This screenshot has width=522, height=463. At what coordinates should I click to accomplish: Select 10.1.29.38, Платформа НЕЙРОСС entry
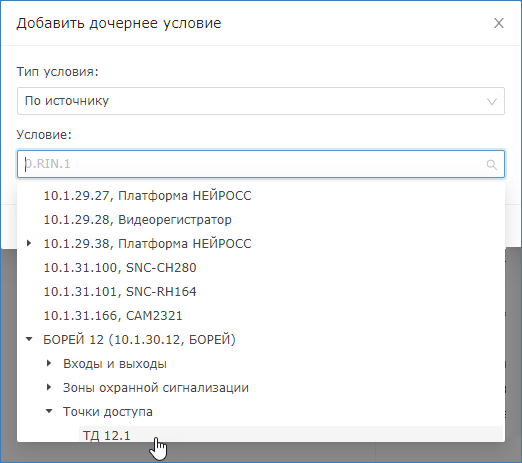[147, 244]
